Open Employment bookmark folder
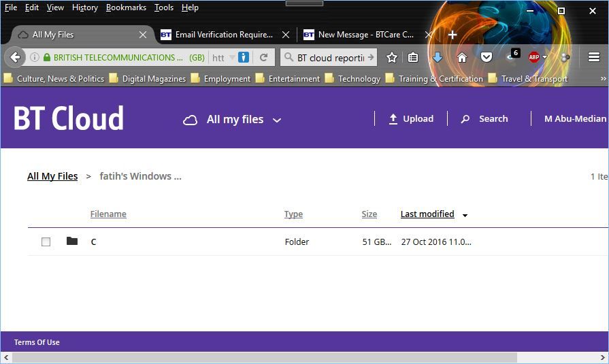609x364 pixels. click(x=221, y=78)
